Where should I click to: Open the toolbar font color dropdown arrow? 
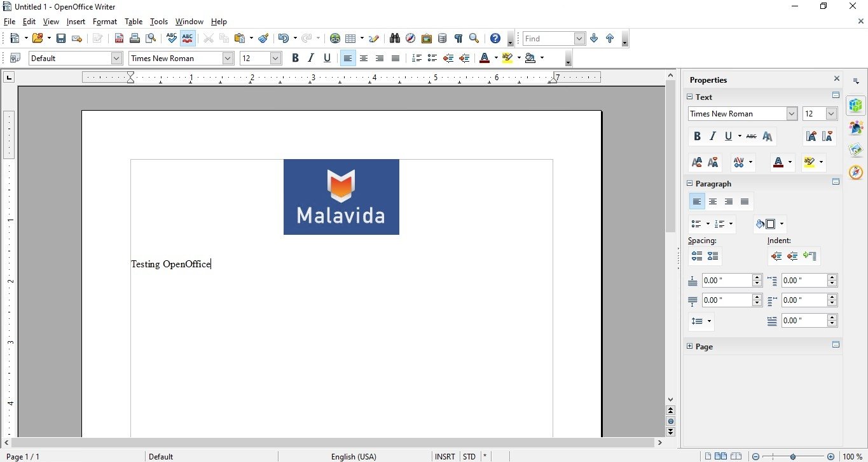point(496,58)
